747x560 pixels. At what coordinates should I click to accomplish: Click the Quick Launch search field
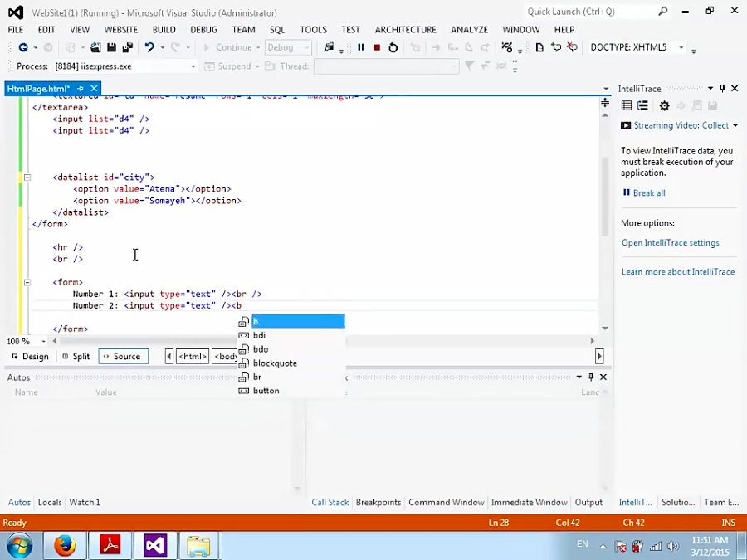coord(591,12)
